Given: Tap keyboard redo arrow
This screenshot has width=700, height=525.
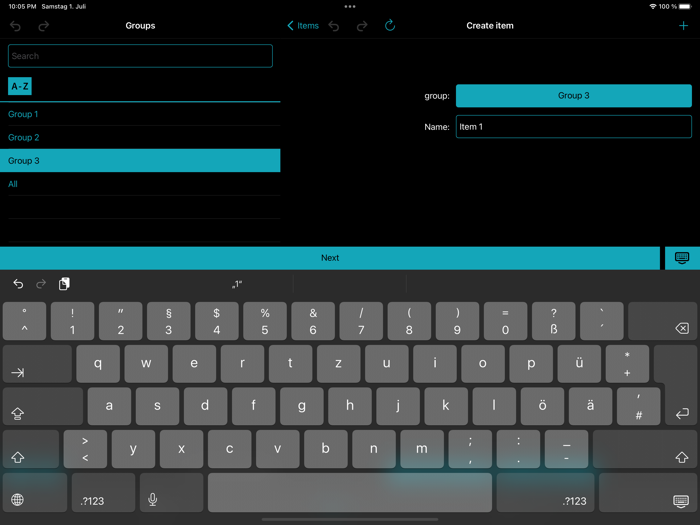Looking at the screenshot, I should 41,284.
